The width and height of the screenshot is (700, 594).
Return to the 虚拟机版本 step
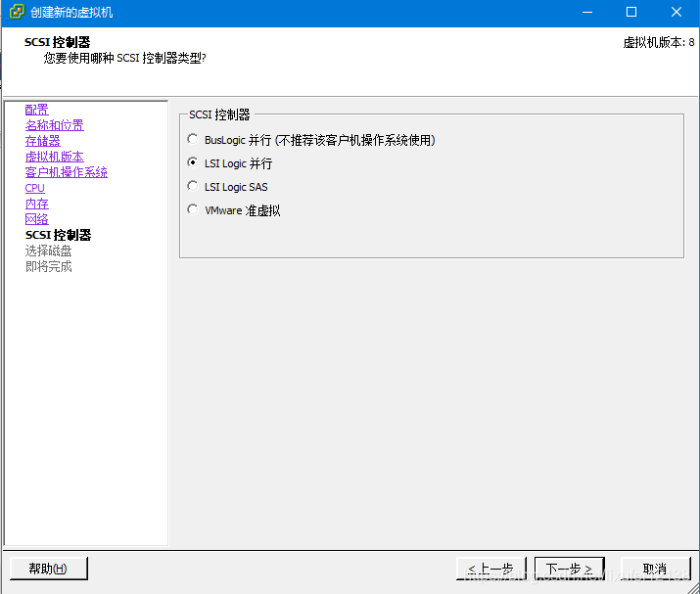(55, 157)
